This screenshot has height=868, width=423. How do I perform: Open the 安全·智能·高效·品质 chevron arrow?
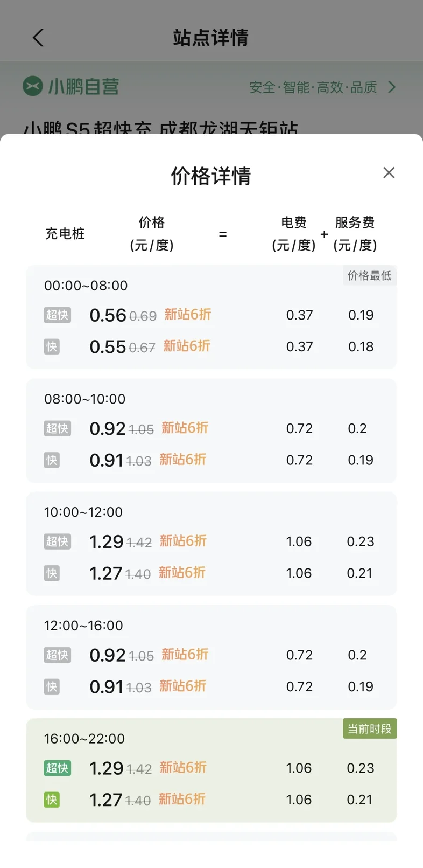(392, 87)
